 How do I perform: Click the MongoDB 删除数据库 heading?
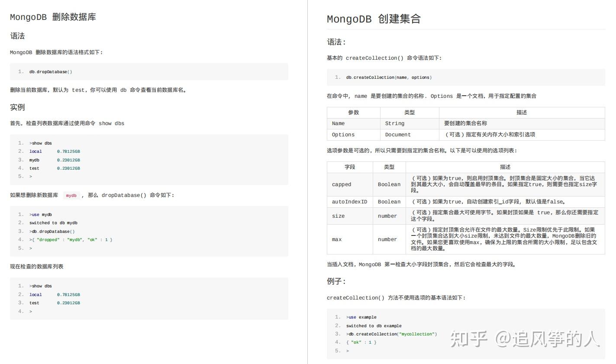click(53, 17)
